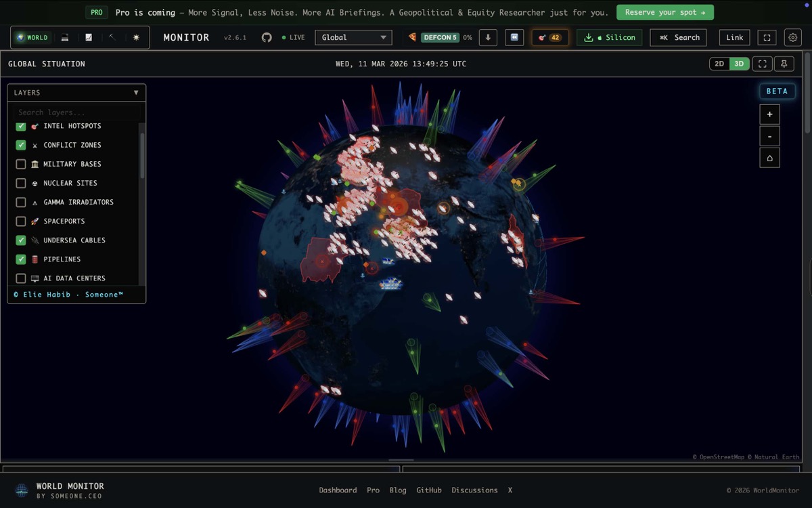Enable the NUCLEAR SITES layer
This screenshot has height=508, width=812.
tap(20, 183)
